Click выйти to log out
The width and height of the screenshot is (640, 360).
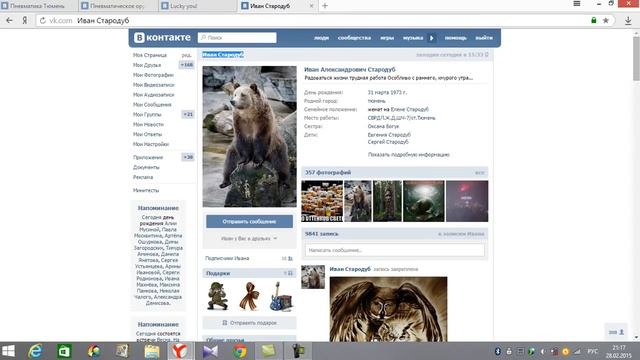484,38
